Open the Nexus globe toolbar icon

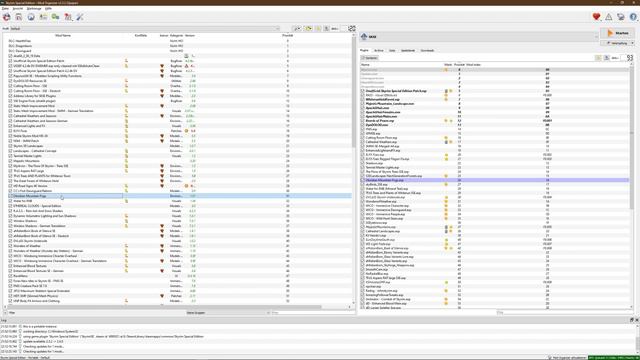click(x=31, y=17)
